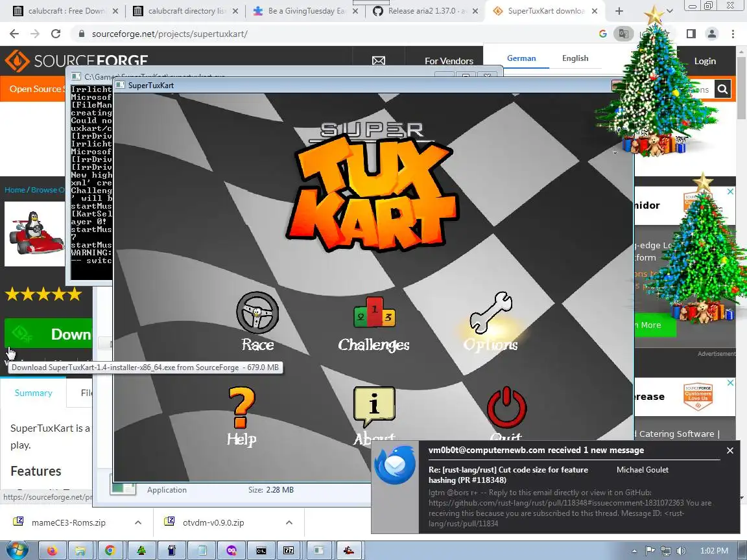The height and width of the screenshot is (560, 747).
Task: Go back in Chrome
Action: pos(14,34)
